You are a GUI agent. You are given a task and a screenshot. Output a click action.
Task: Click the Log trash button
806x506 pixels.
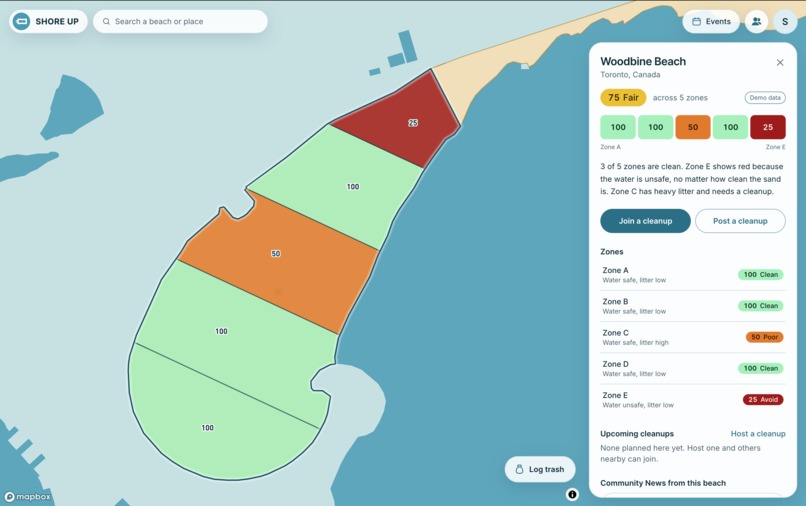pos(540,469)
